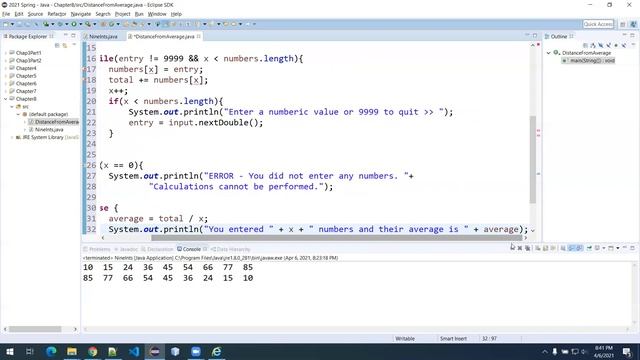
Task: Click Remove All Terminated Launches in Console
Action: click(x=527, y=248)
